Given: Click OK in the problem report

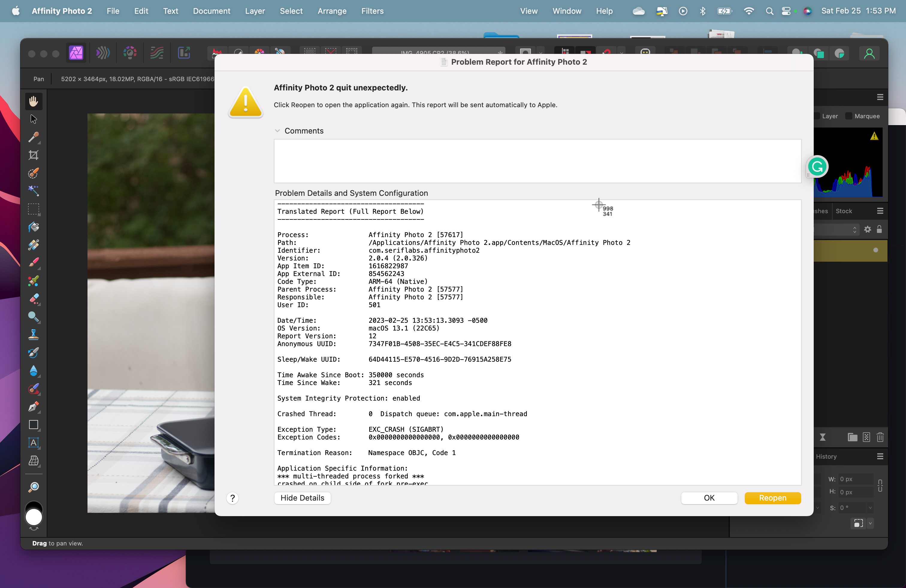Looking at the screenshot, I should pyautogui.click(x=709, y=498).
